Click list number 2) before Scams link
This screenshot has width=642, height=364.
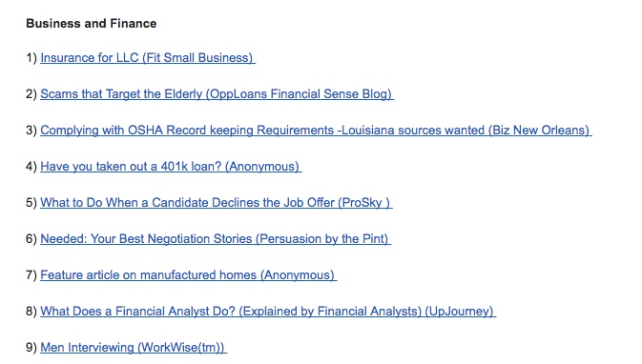click(x=31, y=94)
